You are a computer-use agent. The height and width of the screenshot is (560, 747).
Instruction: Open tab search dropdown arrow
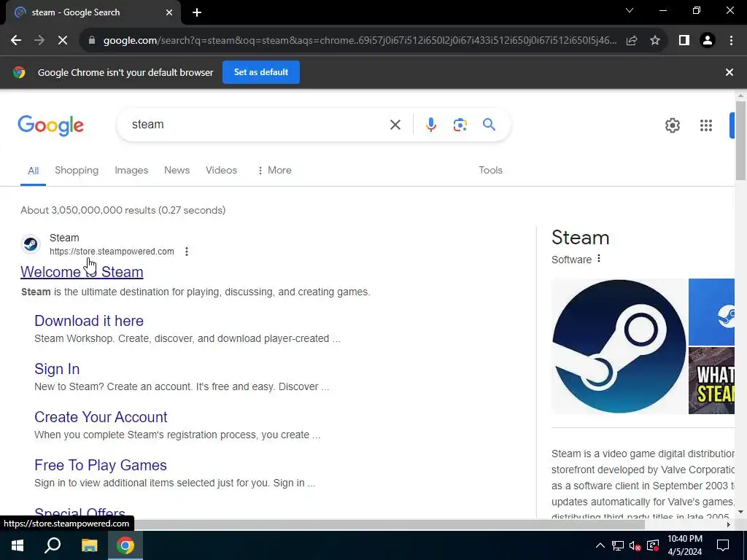click(630, 10)
